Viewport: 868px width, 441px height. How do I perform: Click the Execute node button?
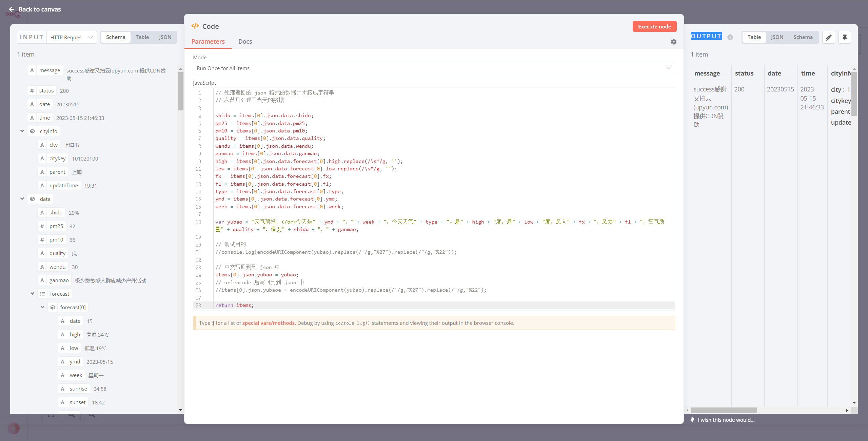pyautogui.click(x=654, y=26)
